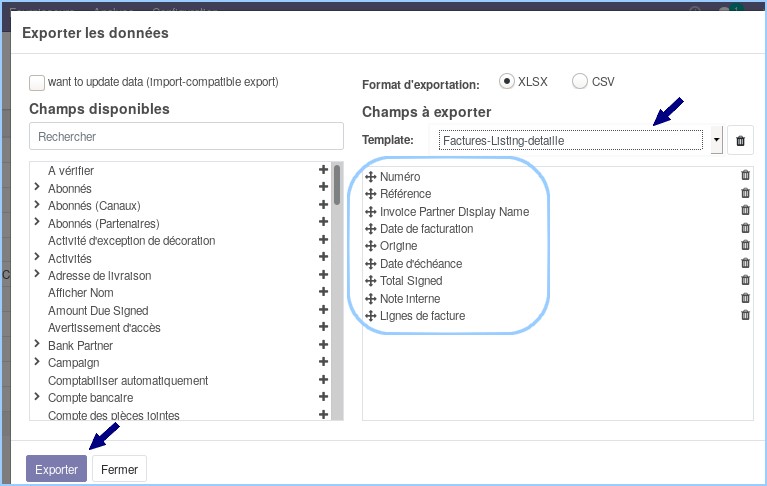The width and height of the screenshot is (767, 486).
Task: Grab the move handle beside Total Signed
Action: tap(371, 281)
